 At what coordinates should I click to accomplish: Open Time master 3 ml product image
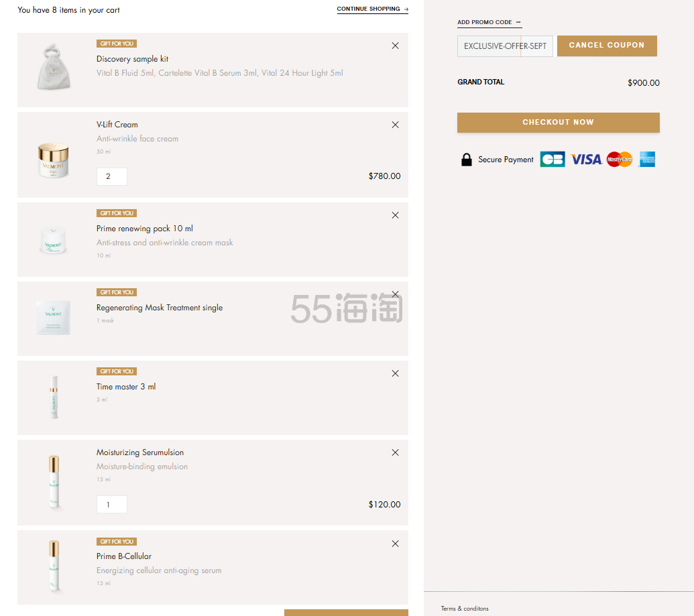click(x=54, y=397)
